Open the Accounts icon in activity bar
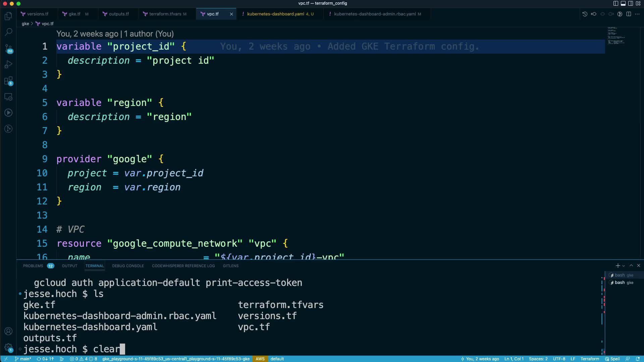This screenshot has height=362, width=644. [8, 331]
